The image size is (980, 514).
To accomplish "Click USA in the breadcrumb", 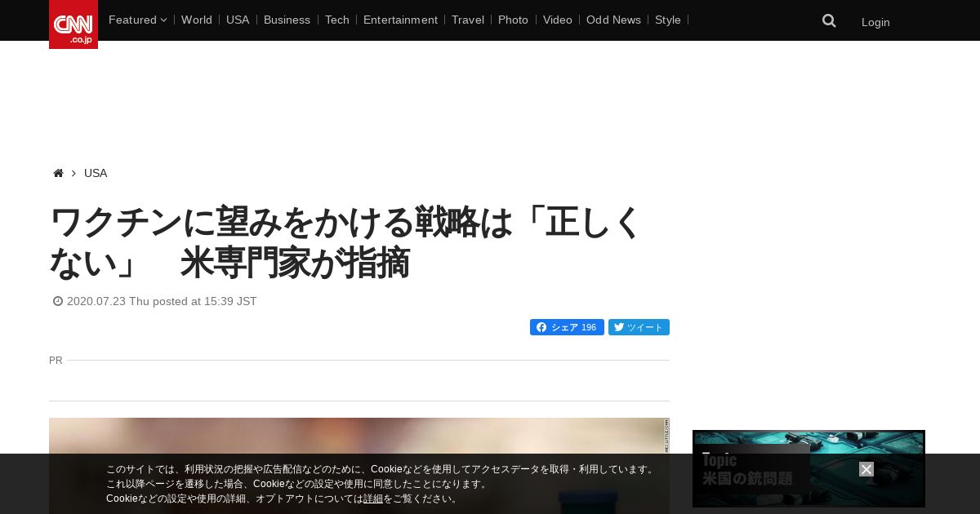I will [96, 173].
